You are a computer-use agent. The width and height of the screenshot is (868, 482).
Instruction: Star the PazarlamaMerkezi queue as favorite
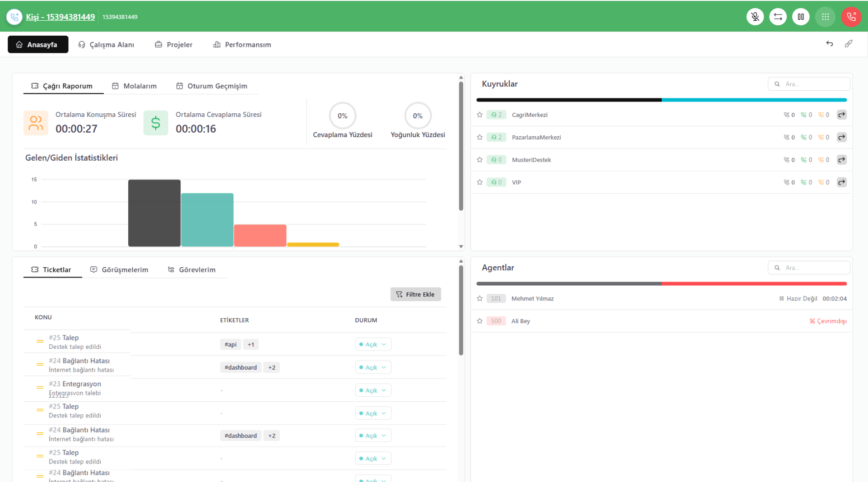coord(480,137)
